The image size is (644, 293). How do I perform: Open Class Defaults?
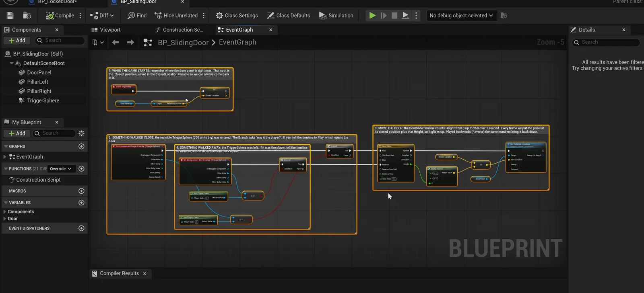click(x=289, y=16)
